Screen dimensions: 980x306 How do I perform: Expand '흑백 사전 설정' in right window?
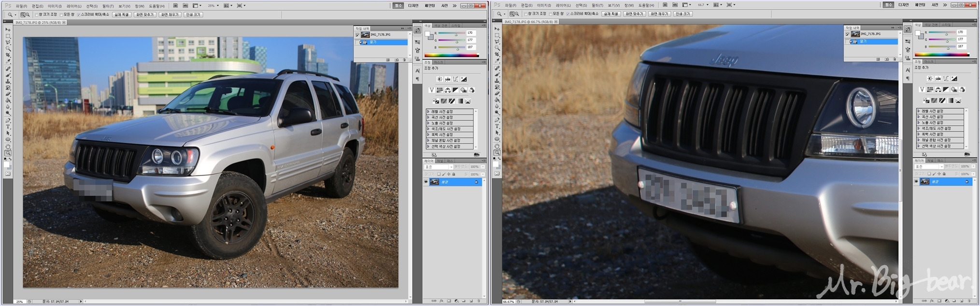918,134
